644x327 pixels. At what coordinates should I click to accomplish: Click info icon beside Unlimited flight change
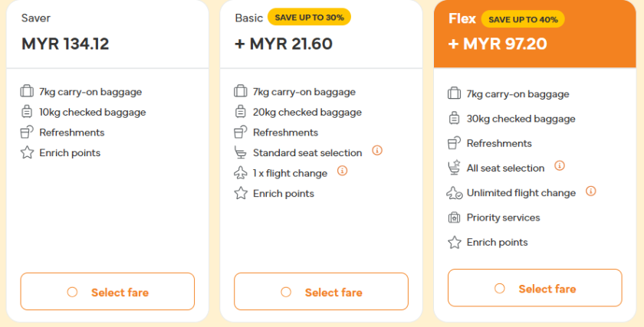(591, 191)
